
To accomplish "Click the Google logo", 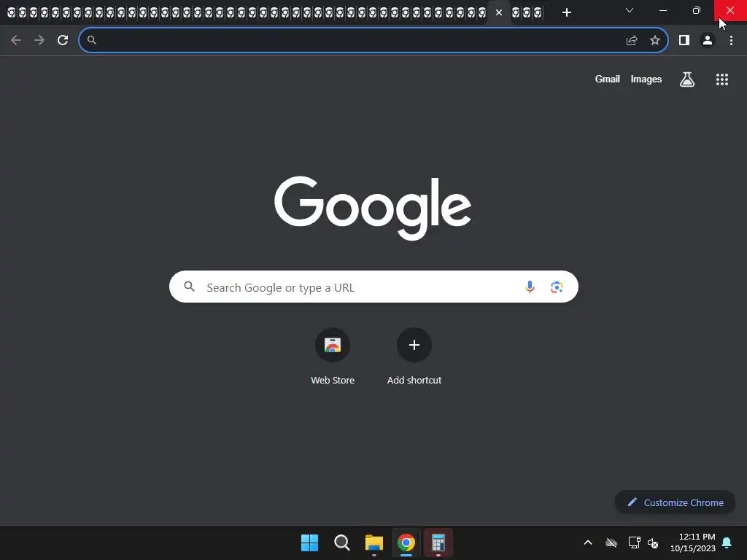I will pyautogui.click(x=373, y=208).
